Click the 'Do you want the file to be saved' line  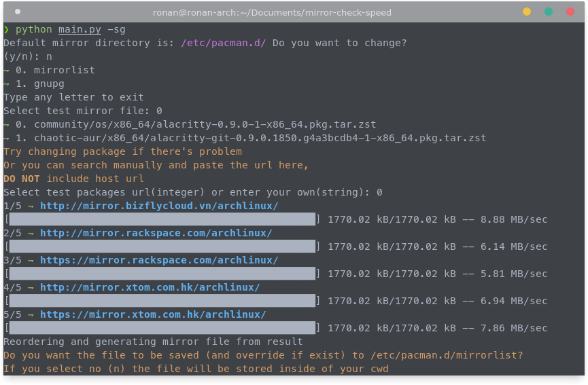[x=263, y=355]
